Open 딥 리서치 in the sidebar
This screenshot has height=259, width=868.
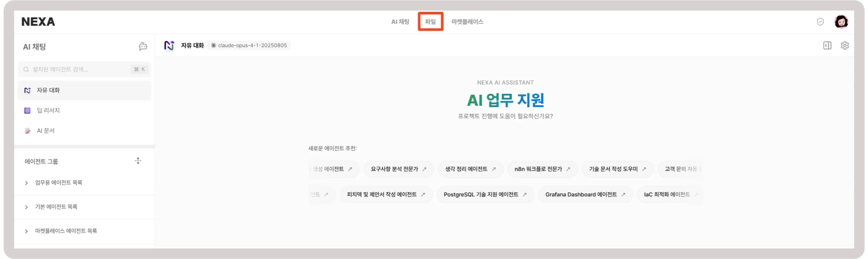[84, 110]
